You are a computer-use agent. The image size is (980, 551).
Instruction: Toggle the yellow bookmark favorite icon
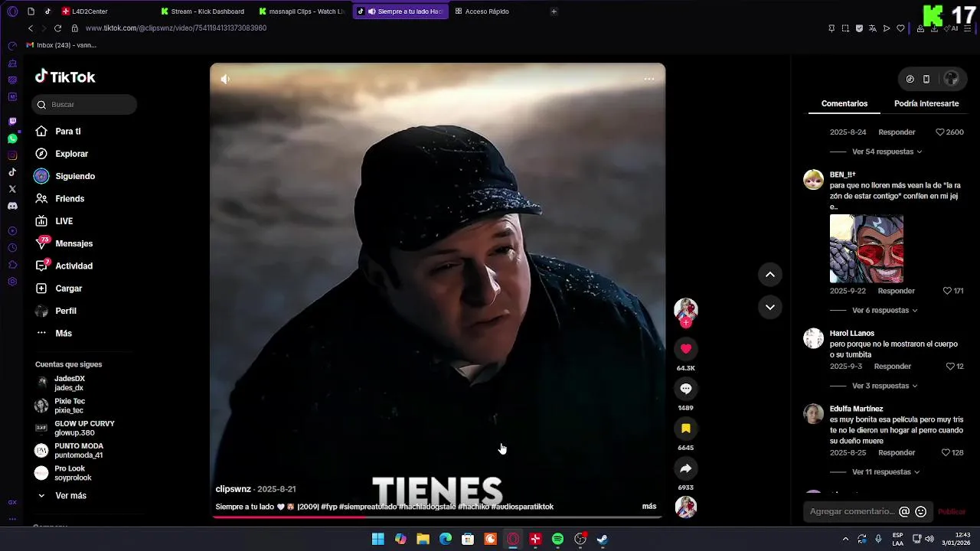coord(685,429)
